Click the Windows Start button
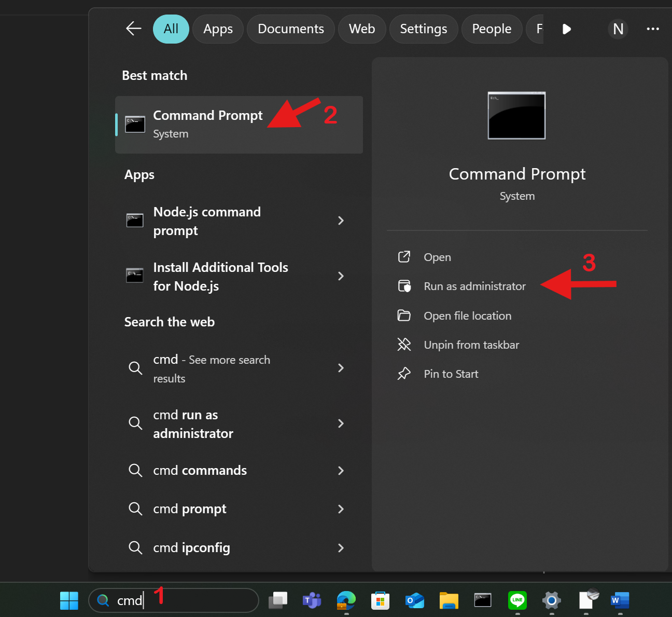The image size is (672, 617). click(x=69, y=600)
